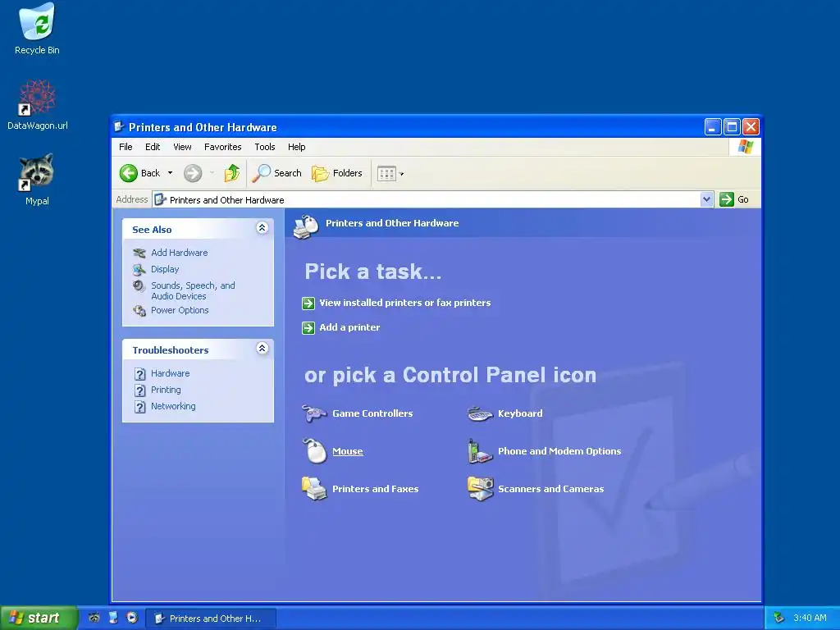840x630 pixels.
Task: Open the Favorites menu
Action: coord(223,147)
